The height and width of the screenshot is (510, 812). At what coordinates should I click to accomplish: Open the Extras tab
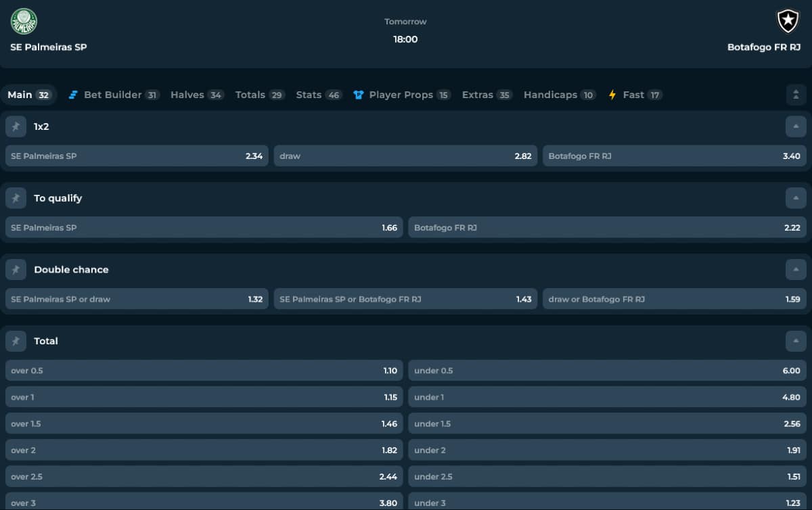coord(487,95)
